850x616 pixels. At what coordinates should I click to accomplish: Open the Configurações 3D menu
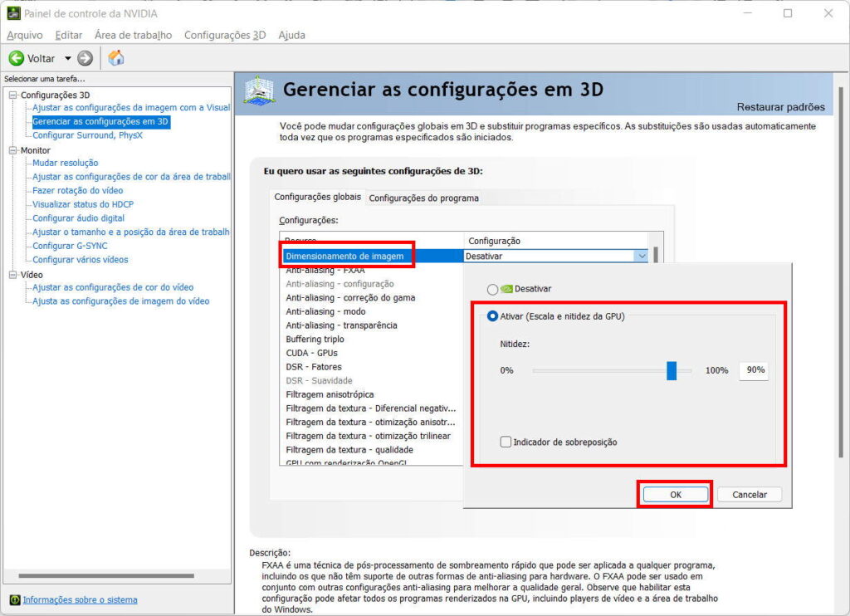click(224, 35)
